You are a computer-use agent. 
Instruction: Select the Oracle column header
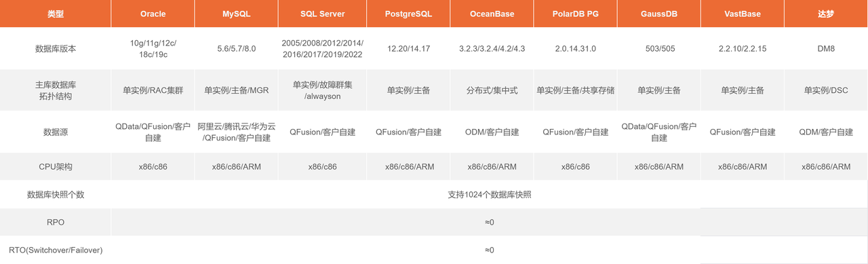153,14
